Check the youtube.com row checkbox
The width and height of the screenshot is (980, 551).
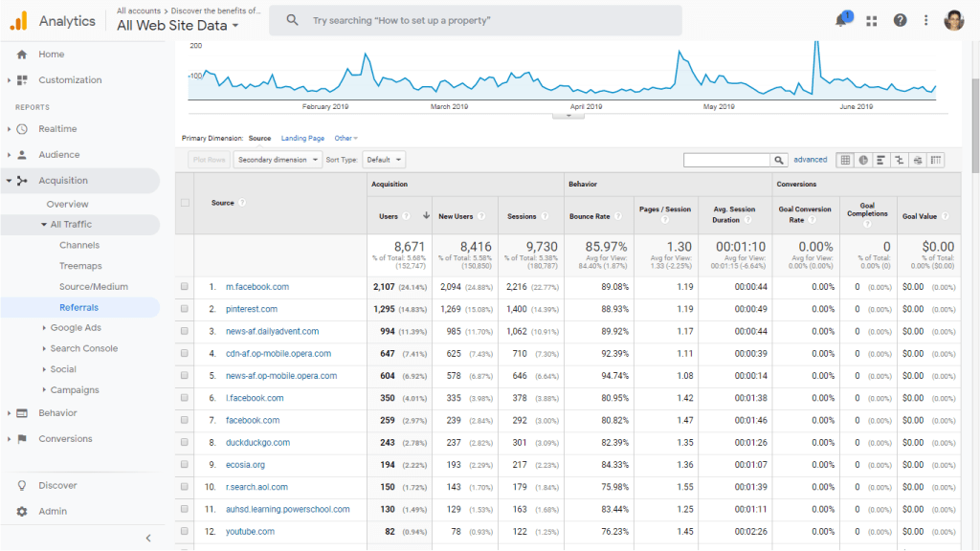click(185, 532)
